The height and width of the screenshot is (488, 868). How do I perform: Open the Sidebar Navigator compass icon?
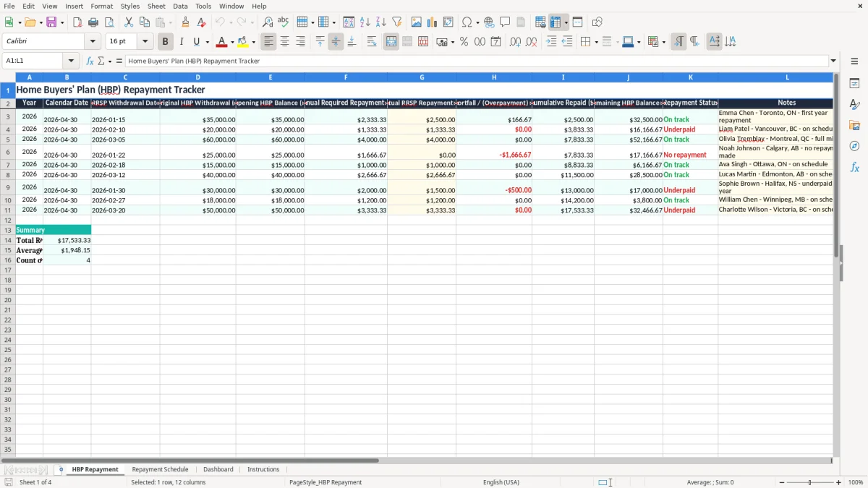point(854,146)
